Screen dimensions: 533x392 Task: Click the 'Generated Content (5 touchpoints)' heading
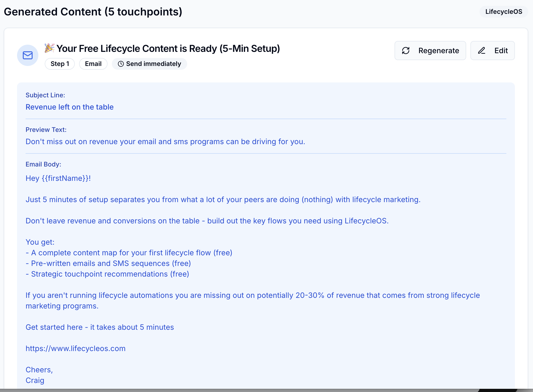pos(93,12)
